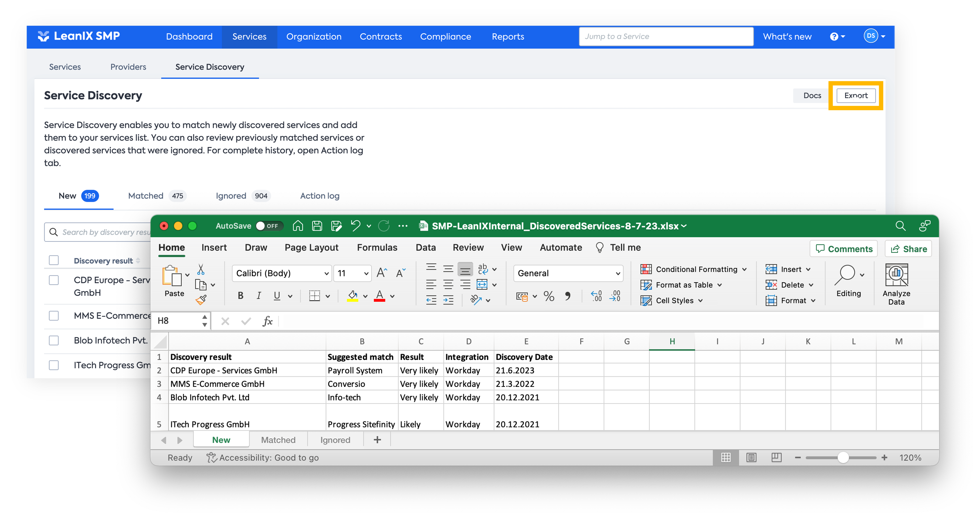Decrease font size with smaller A icon

click(401, 273)
